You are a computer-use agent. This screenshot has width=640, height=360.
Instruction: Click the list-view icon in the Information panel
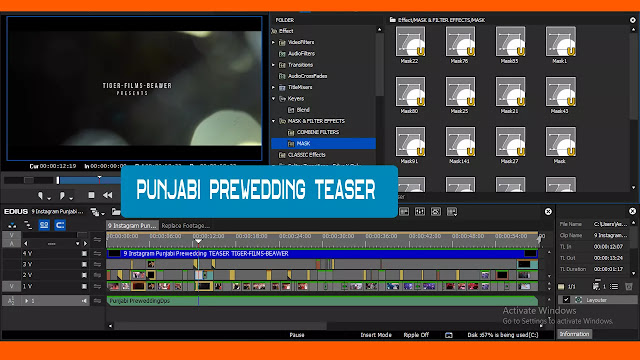(614, 287)
